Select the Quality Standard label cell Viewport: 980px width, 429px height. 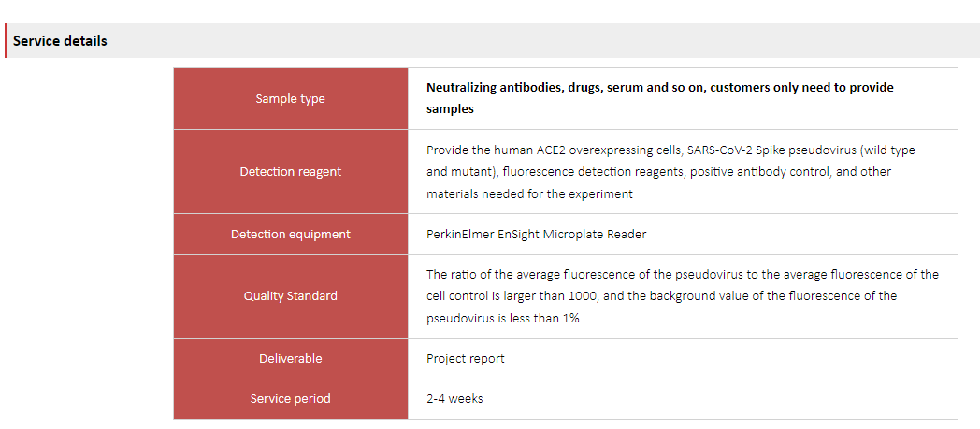(291, 296)
